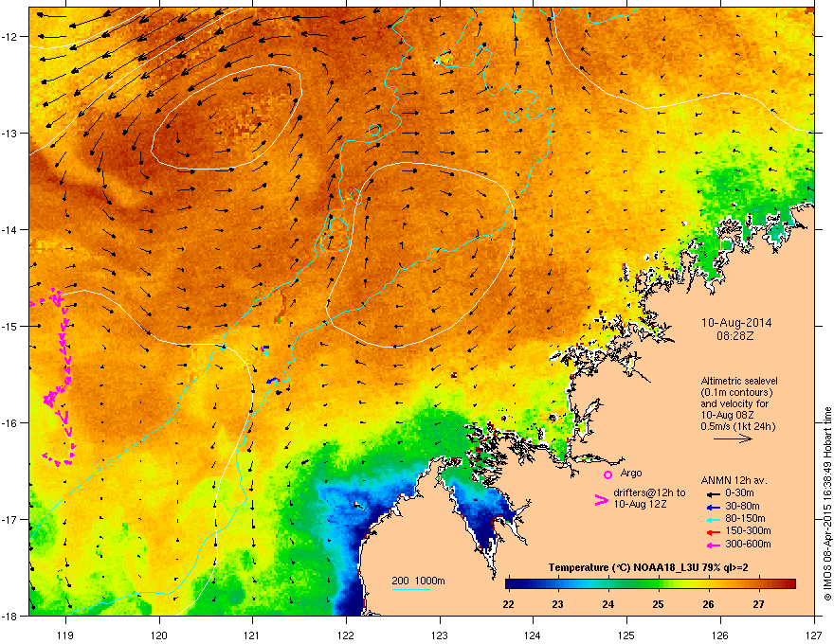The width and height of the screenshot is (834, 644).
Task: Click the colorbar tick label 27
Action: [x=758, y=604]
